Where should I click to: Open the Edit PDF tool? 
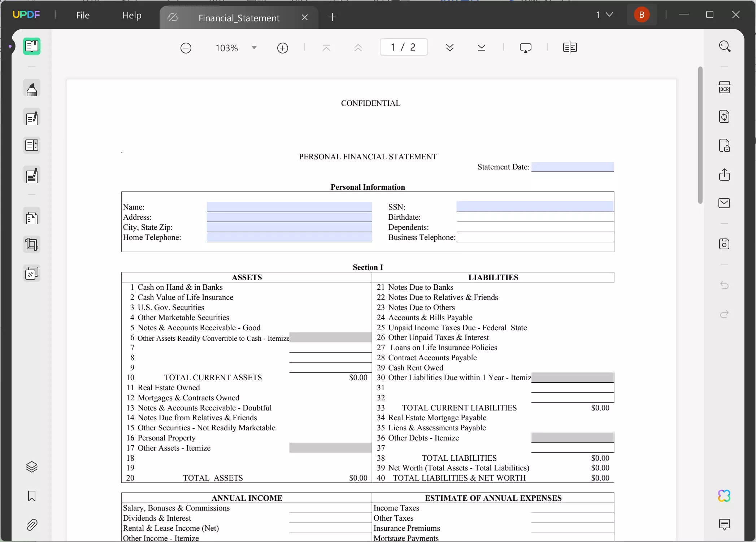pyautogui.click(x=32, y=117)
